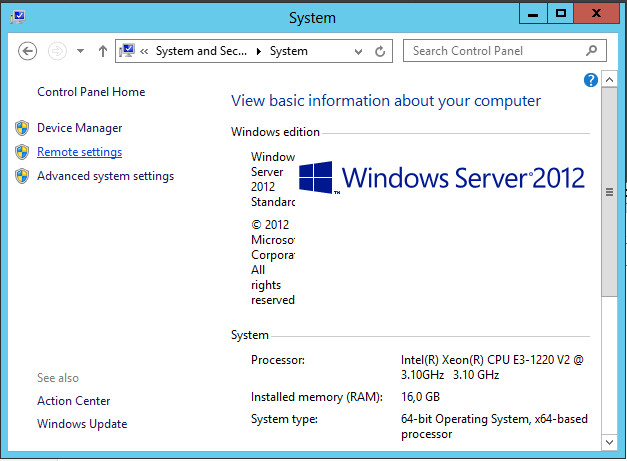Image resolution: width=627 pixels, height=461 pixels.
Task: Click the vertical scrollbar thumb
Action: tap(609, 192)
